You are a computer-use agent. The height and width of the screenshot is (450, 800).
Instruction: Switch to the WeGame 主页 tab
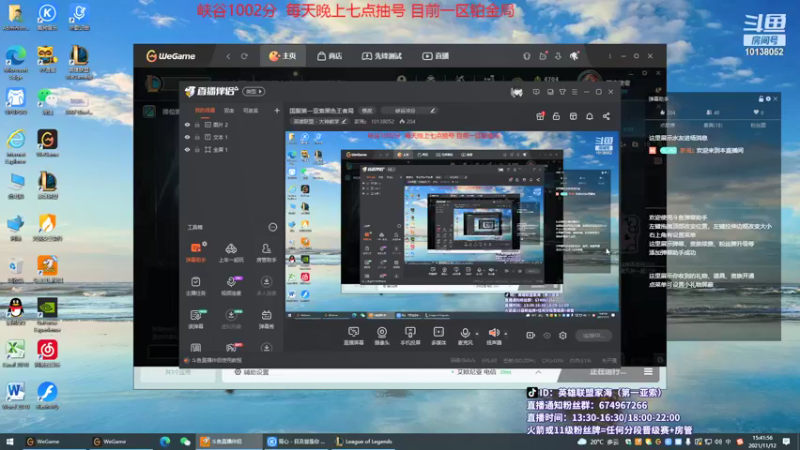point(283,56)
